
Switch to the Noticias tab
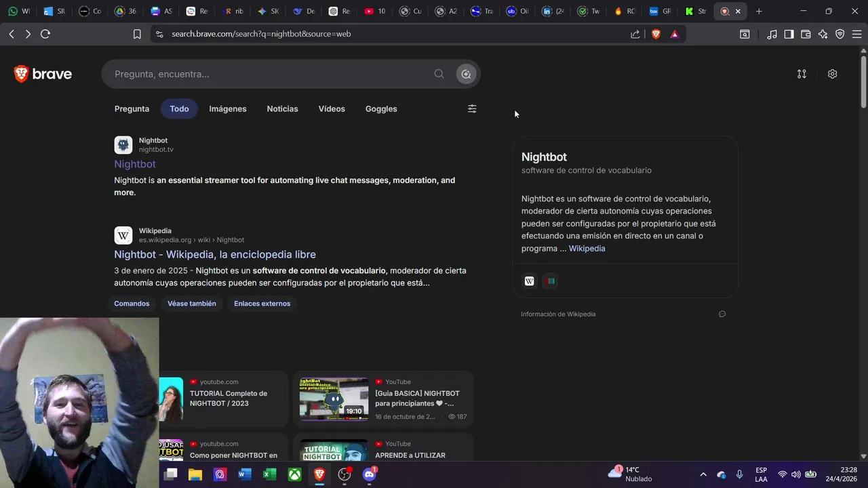[282, 108]
